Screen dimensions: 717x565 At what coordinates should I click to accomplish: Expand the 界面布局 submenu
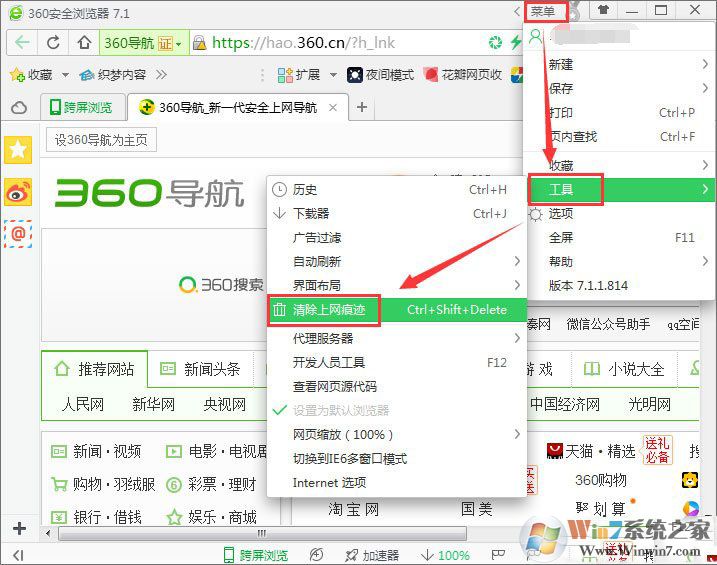pyautogui.click(x=517, y=285)
